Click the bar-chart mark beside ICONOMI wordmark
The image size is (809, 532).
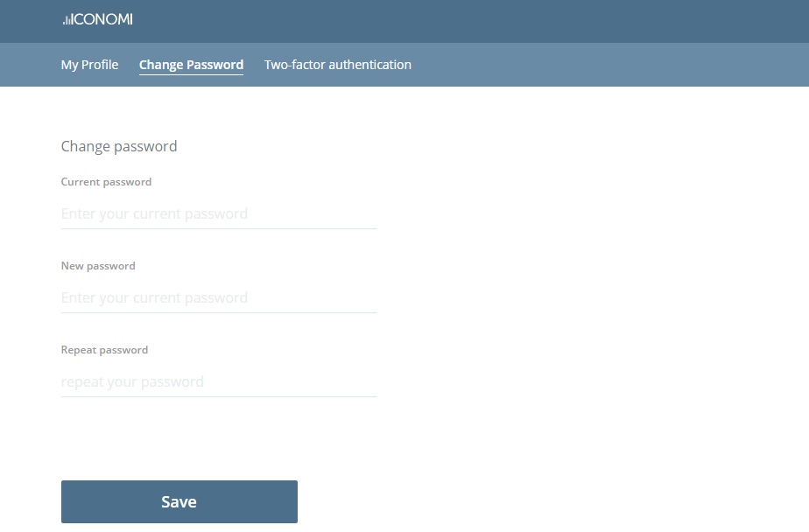(x=67, y=21)
